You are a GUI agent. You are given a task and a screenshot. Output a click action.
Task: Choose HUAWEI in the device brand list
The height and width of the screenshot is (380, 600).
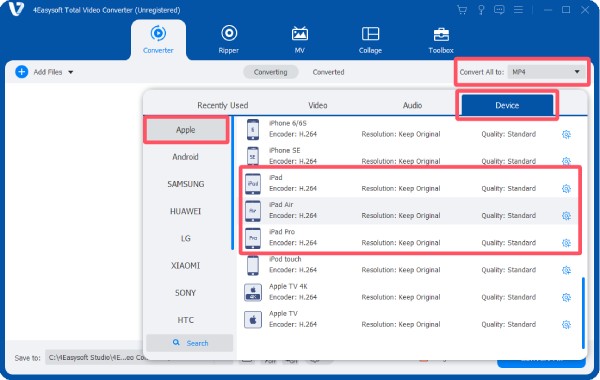click(186, 211)
